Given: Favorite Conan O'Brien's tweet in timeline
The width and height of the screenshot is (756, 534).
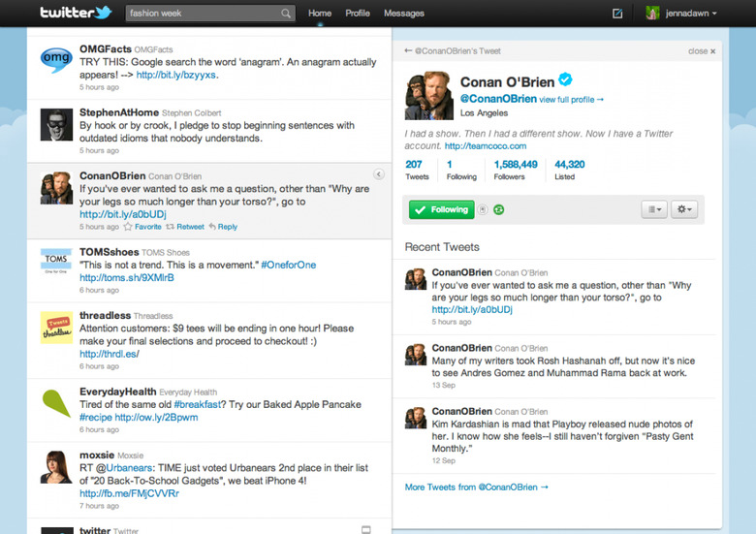Looking at the screenshot, I should point(142,227).
